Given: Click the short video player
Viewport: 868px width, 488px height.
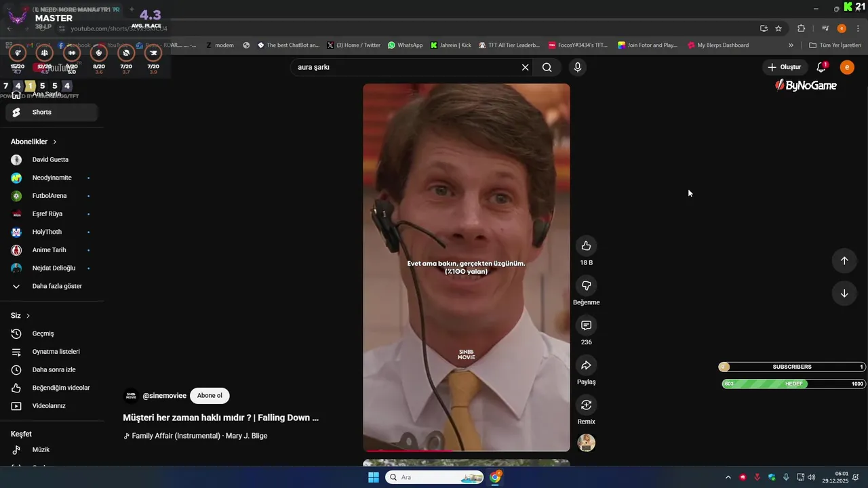Looking at the screenshot, I should tap(467, 268).
